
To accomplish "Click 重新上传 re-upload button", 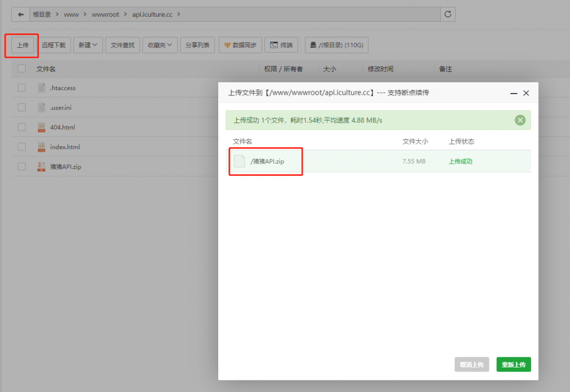I will tap(514, 364).
